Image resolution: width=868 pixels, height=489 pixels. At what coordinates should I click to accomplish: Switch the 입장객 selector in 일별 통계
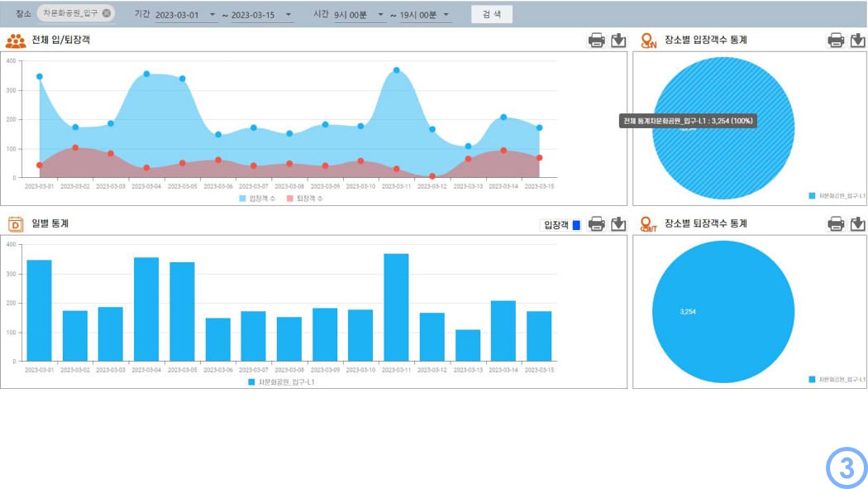(562, 224)
